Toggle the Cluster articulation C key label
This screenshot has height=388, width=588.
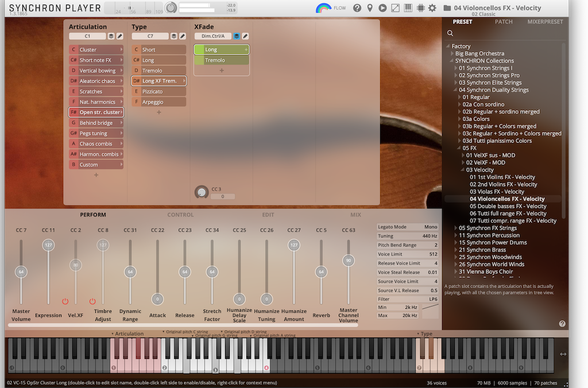(73, 49)
